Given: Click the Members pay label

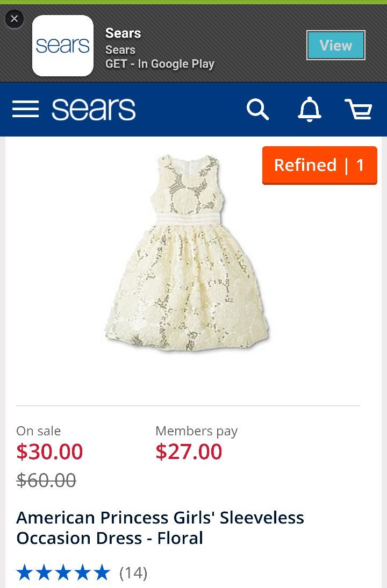Looking at the screenshot, I should tap(197, 431).
